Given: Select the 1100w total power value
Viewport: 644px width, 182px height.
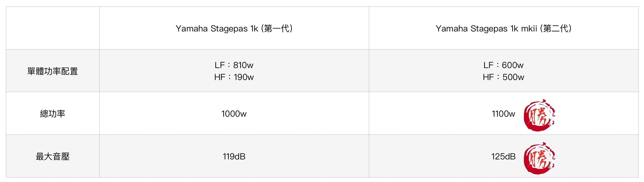Looking at the screenshot, I should click(x=503, y=114).
